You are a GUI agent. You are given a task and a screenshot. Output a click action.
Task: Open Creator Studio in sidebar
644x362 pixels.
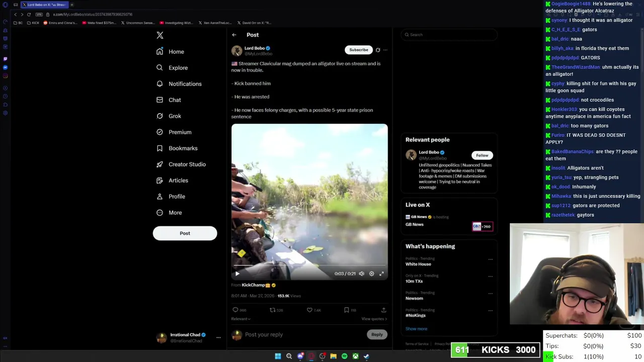coord(181,164)
